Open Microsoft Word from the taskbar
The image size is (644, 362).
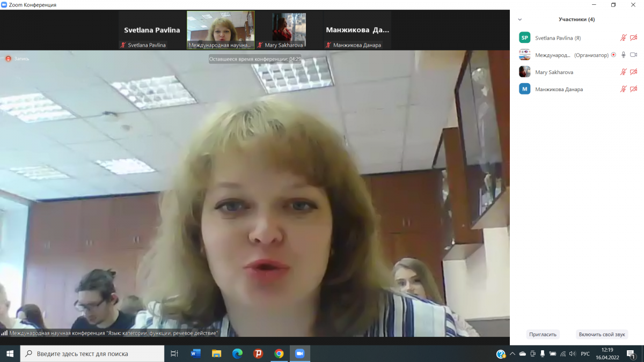pos(195,353)
